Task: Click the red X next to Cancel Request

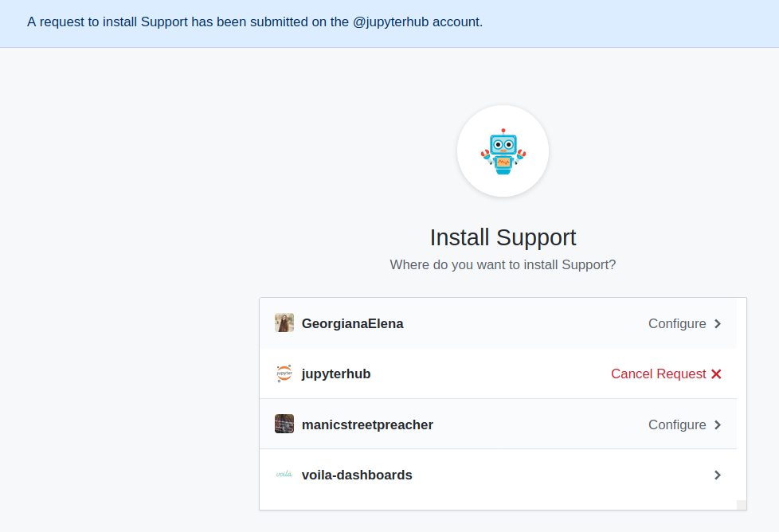Action: click(x=716, y=374)
